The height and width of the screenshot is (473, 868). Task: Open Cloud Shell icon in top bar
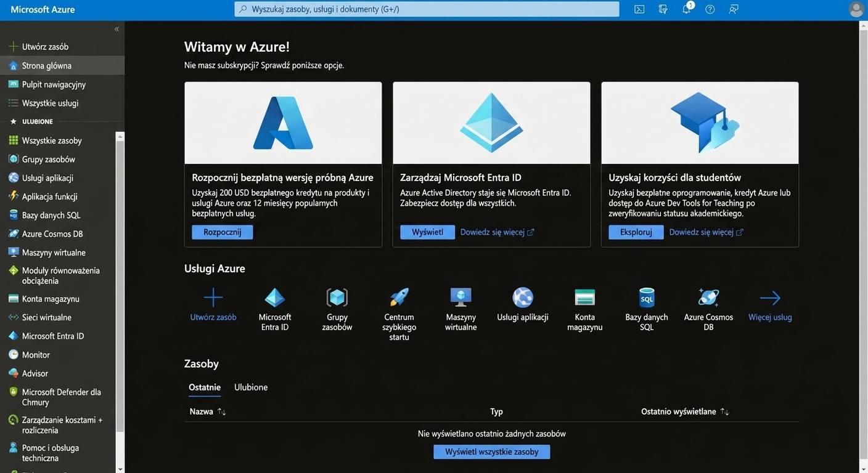[639, 9]
